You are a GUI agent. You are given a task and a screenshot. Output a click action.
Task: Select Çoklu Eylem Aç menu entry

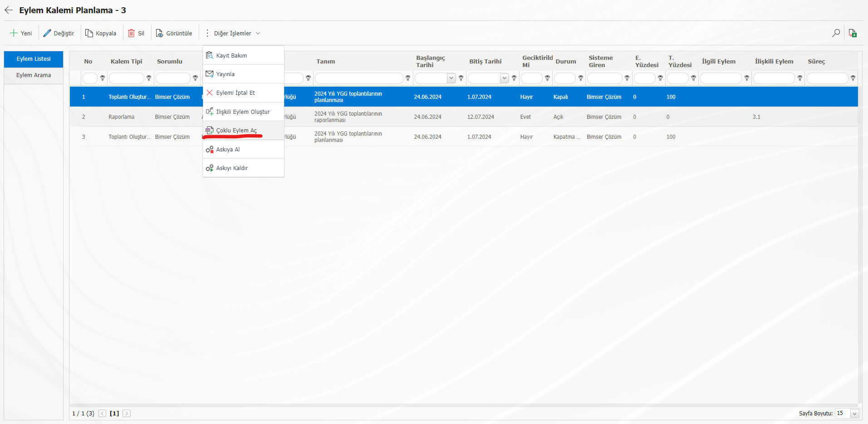pyautogui.click(x=244, y=130)
